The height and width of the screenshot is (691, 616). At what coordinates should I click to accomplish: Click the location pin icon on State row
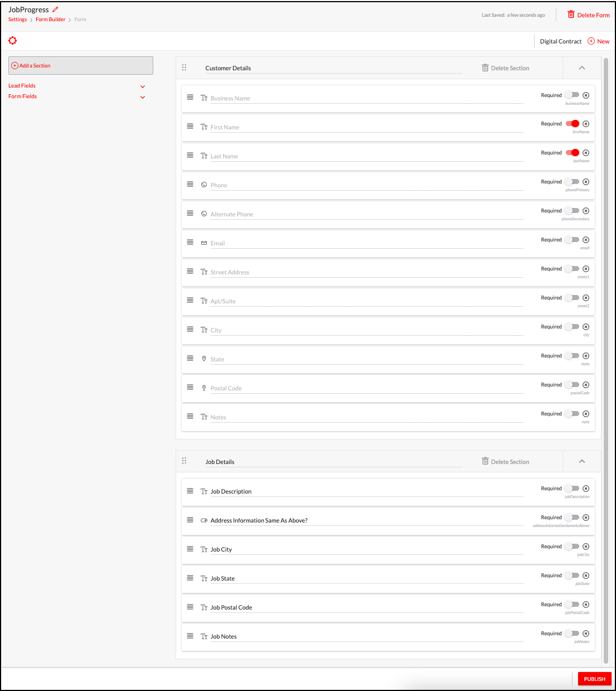(x=204, y=359)
